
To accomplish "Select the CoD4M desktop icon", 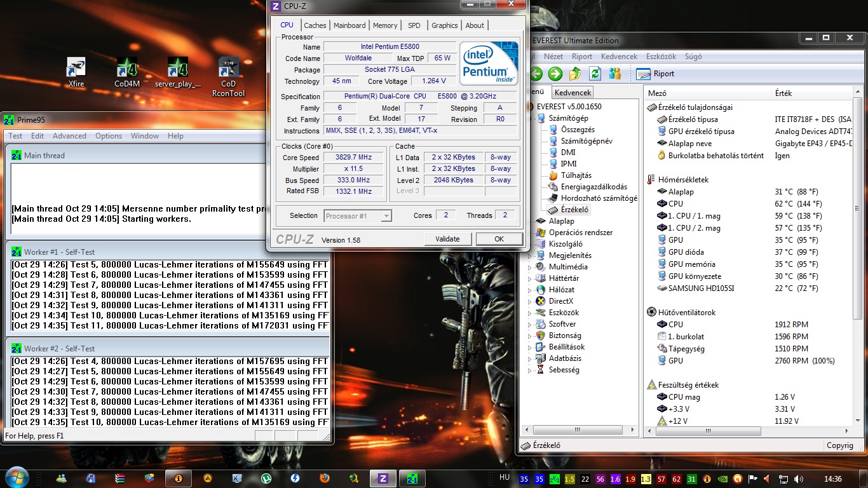I will coord(127,72).
